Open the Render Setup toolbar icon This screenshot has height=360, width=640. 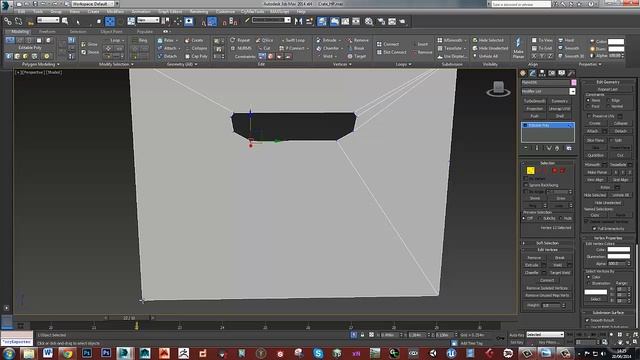point(381,21)
